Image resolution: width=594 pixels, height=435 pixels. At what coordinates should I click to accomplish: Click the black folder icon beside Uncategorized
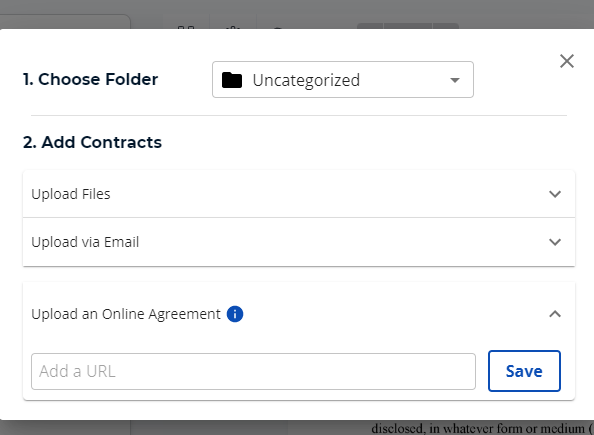[232, 80]
